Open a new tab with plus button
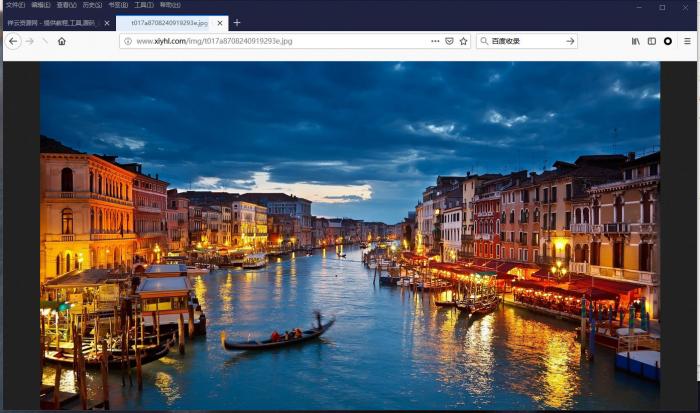Screen dimensions: 700x413 (x=237, y=23)
